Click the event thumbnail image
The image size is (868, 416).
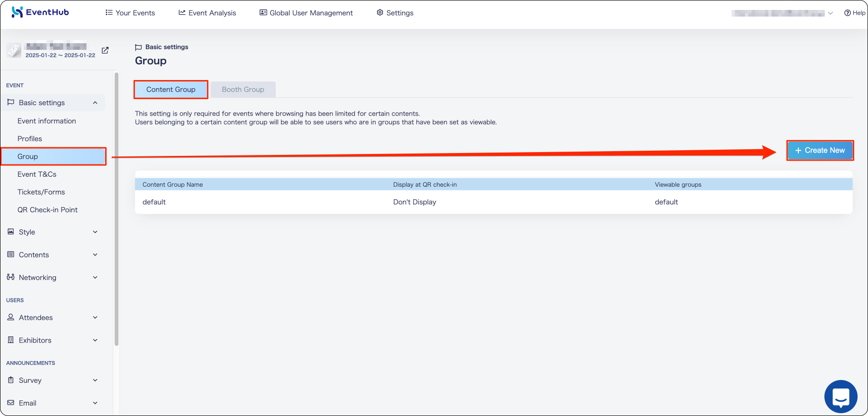14,50
